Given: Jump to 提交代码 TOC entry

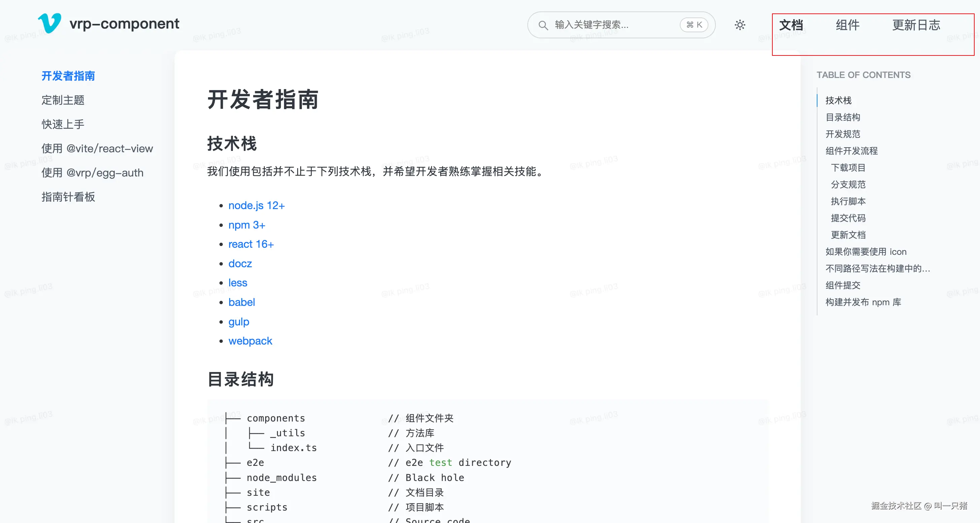Looking at the screenshot, I should (x=848, y=218).
